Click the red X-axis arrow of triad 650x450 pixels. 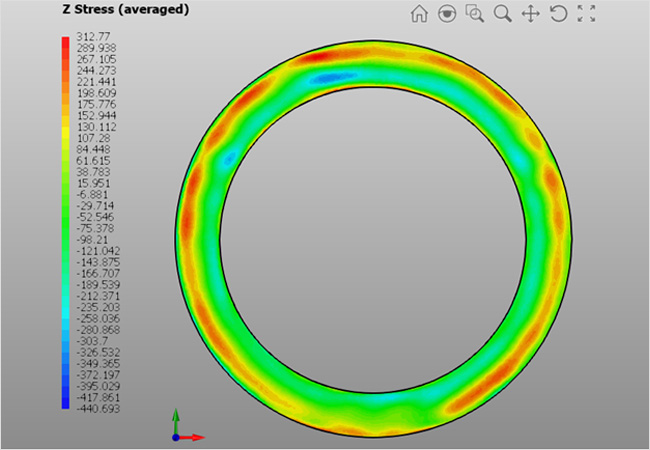[197, 437]
